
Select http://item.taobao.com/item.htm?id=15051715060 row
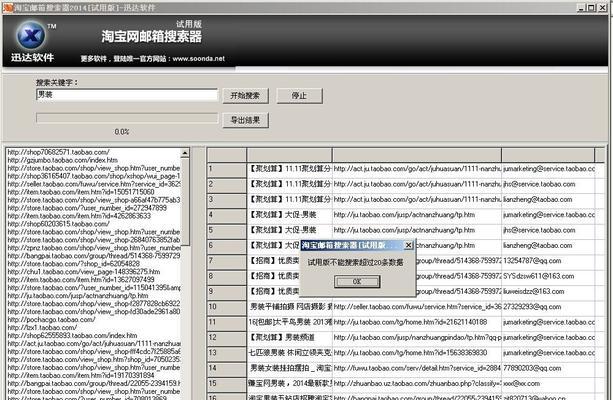point(81,192)
